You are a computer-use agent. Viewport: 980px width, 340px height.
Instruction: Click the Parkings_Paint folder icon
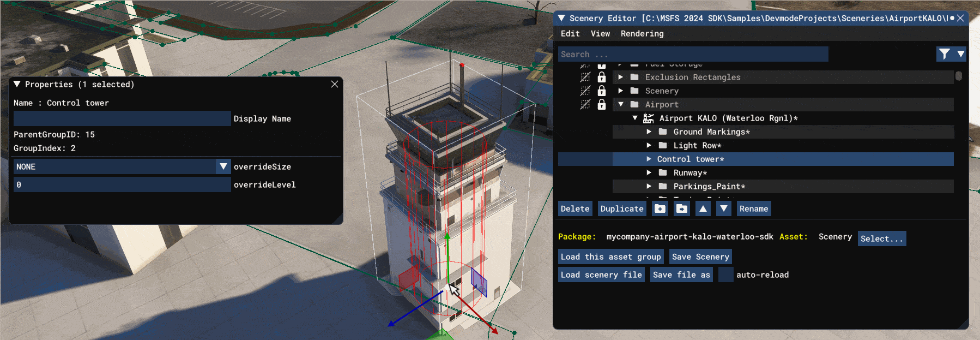pyautogui.click(x=663, y=186)
